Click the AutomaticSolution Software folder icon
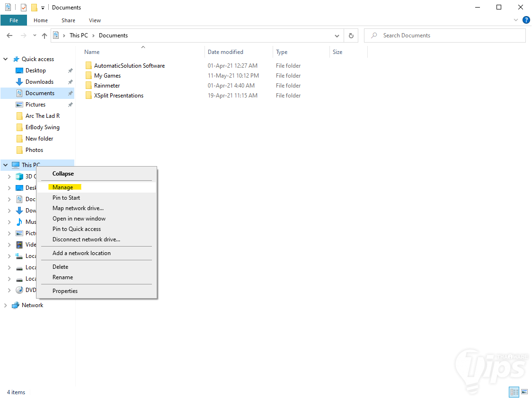Image resolution: width=532 pixels, height=398 pixels. (x=89, y=65)
